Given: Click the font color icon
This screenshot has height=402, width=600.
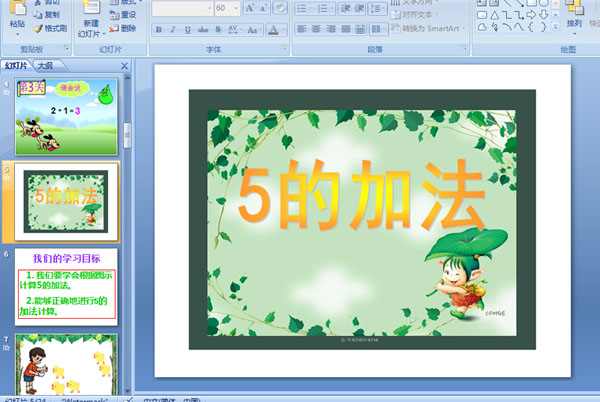Looking at the screenshot, I should pos(274,29).
